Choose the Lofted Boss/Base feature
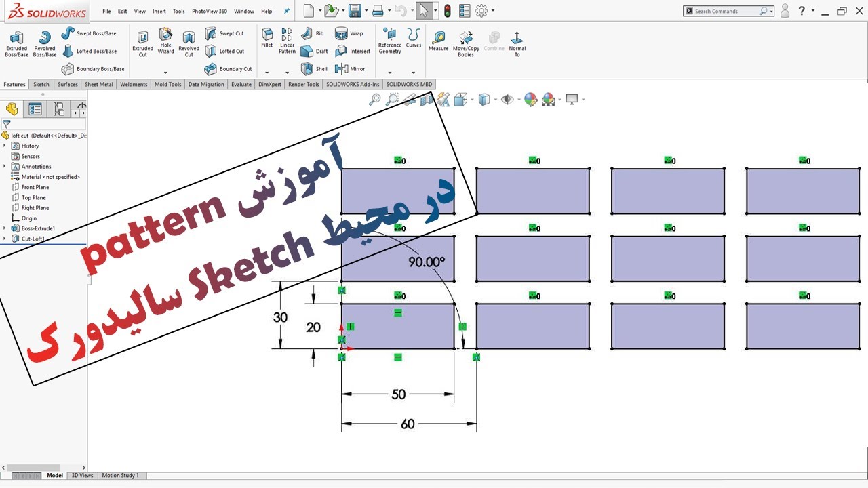868x488 pixels. point(89,51)
